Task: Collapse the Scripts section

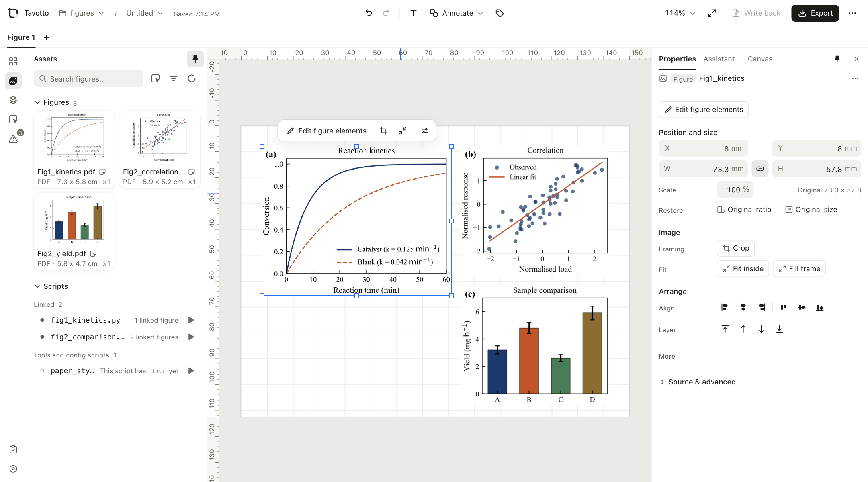Action: 37,286
